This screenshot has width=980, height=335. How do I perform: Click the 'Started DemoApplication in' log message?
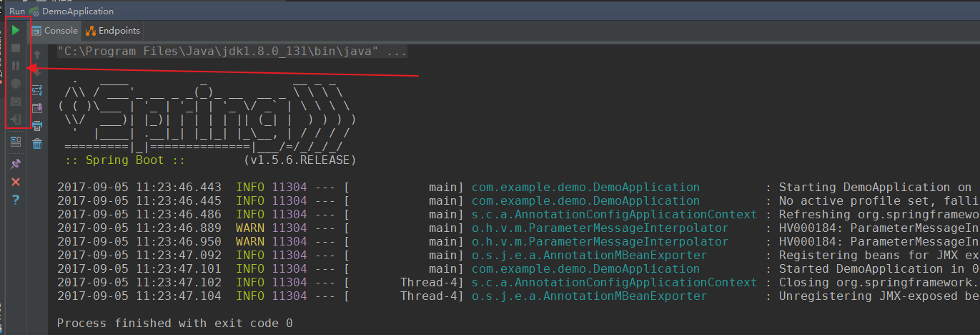(878, 269)
